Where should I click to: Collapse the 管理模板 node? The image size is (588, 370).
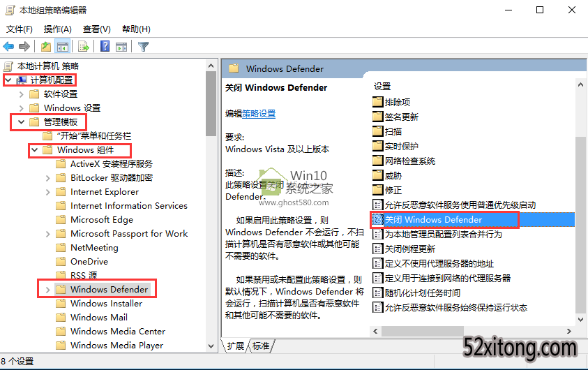point(22,122)
